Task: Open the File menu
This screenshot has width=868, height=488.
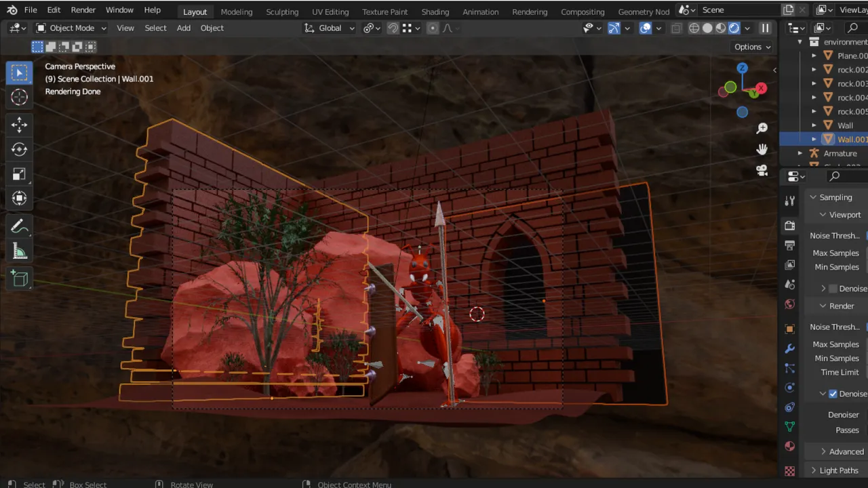Action: point(31,10)
